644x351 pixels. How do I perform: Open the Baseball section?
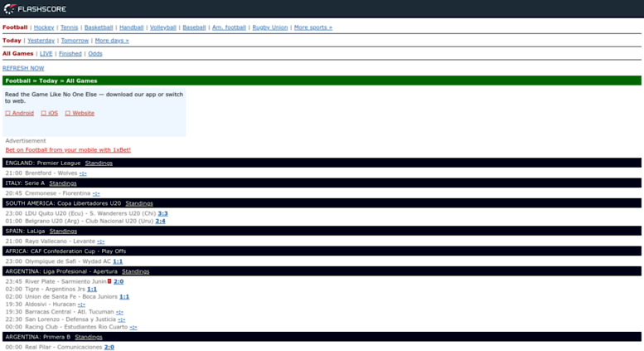click(x=194, y=27)
